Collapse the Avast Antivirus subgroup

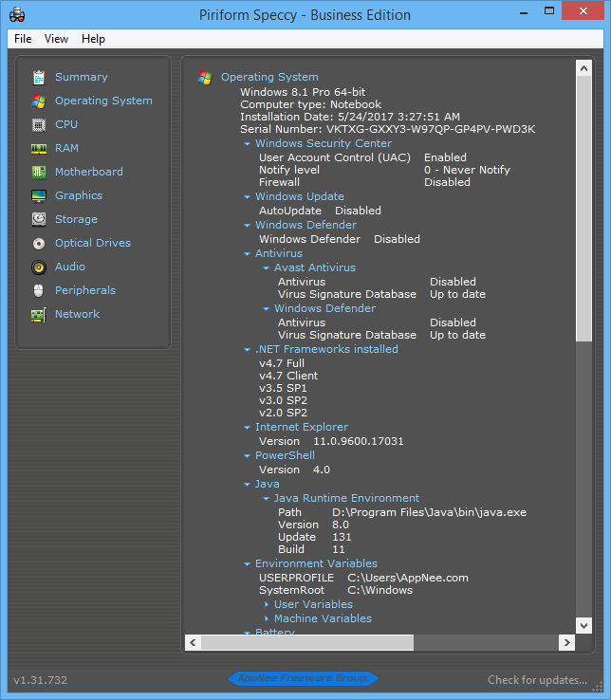(267, 268)
